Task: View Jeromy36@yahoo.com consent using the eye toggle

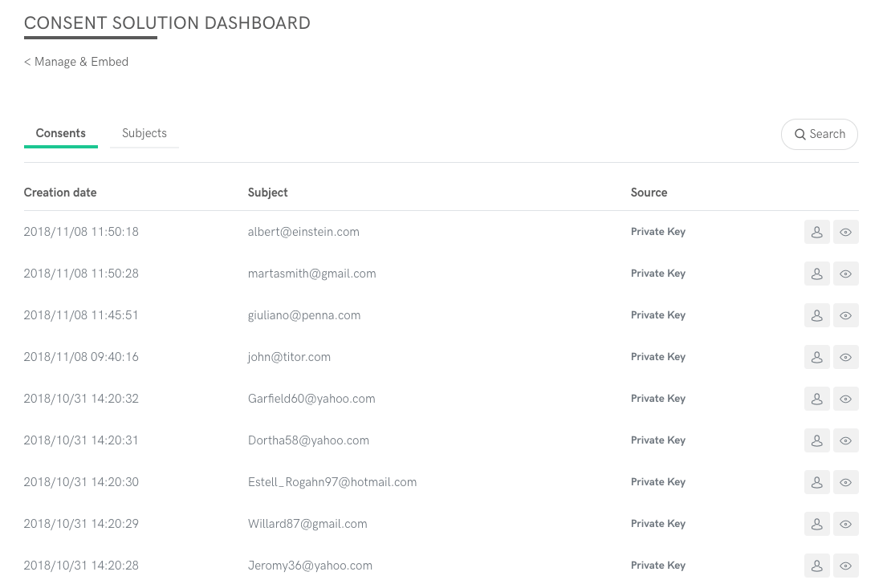Action: (846, 566)
